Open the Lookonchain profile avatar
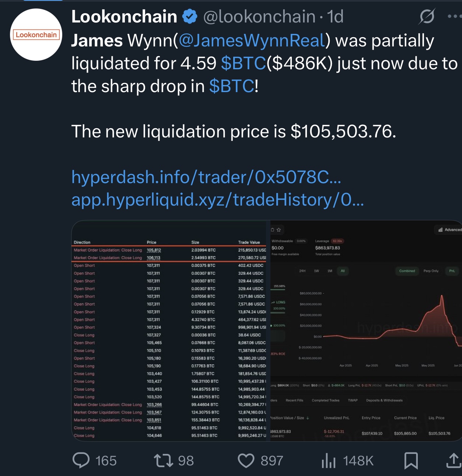Image resolution: width=462 pixels, height=476 pixels. pos(36,35)
